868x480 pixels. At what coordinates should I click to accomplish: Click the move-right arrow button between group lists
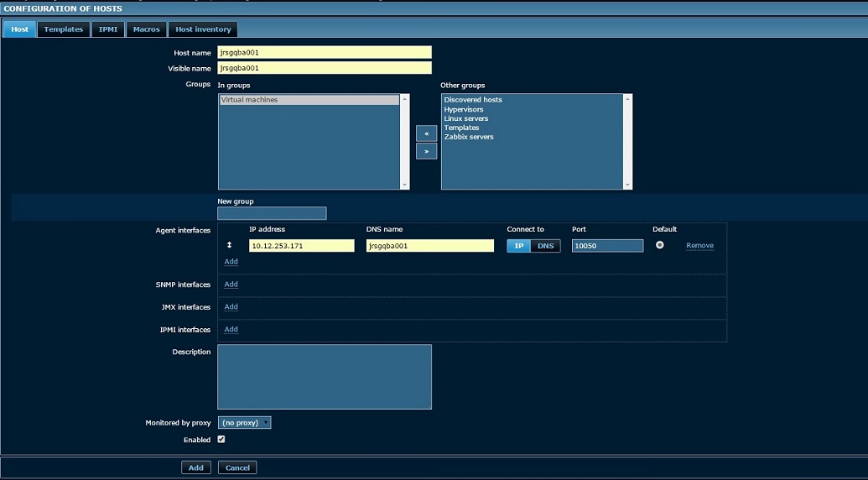click(426, 152)
